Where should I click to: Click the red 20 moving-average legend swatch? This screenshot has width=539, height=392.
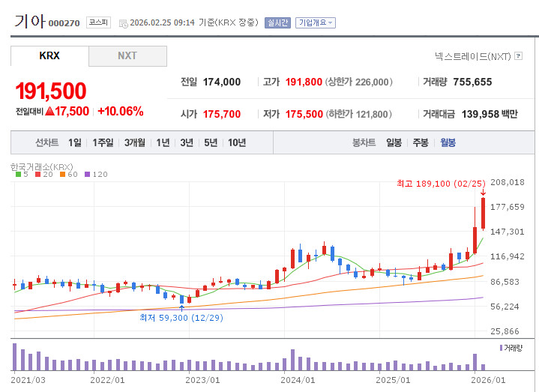click(x=37, y=174)
